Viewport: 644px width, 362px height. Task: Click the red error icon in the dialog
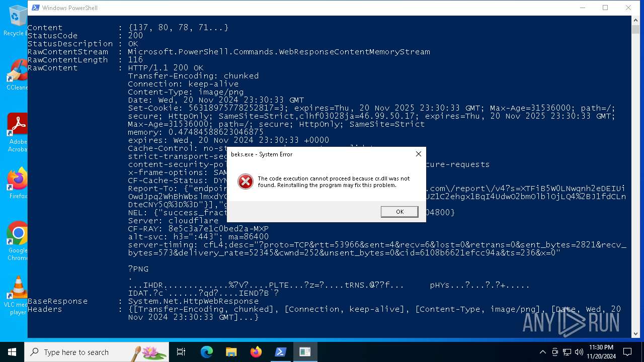246,182
